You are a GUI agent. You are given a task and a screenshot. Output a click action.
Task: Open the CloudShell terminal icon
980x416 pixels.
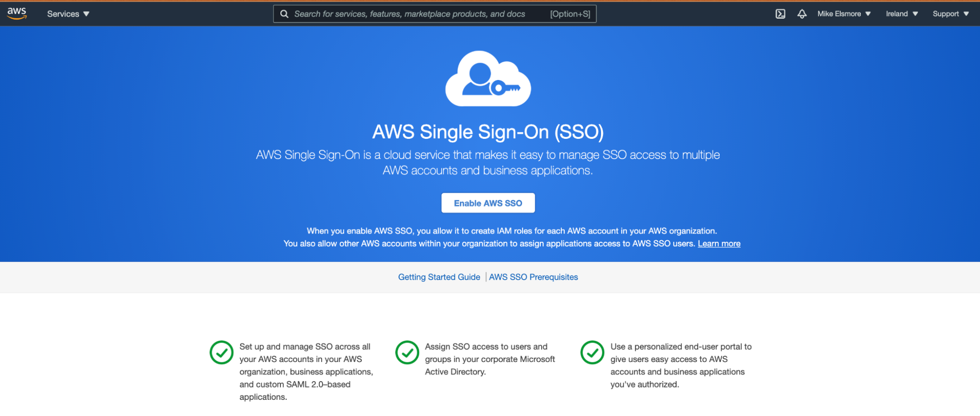coord(780,14)
